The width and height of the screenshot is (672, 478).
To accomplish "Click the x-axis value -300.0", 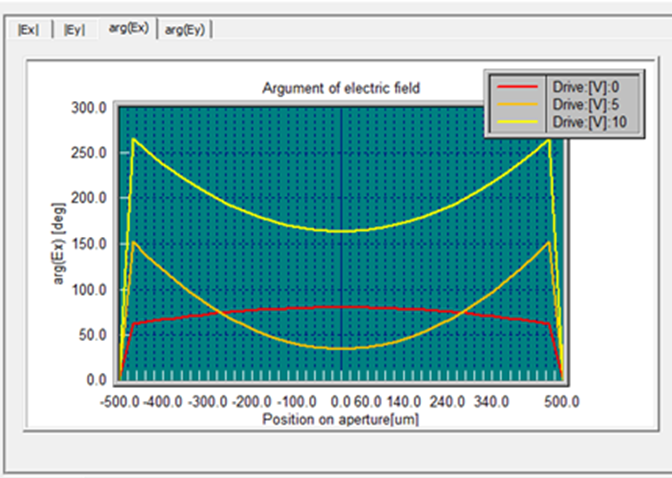I will [x=207, y=402].
